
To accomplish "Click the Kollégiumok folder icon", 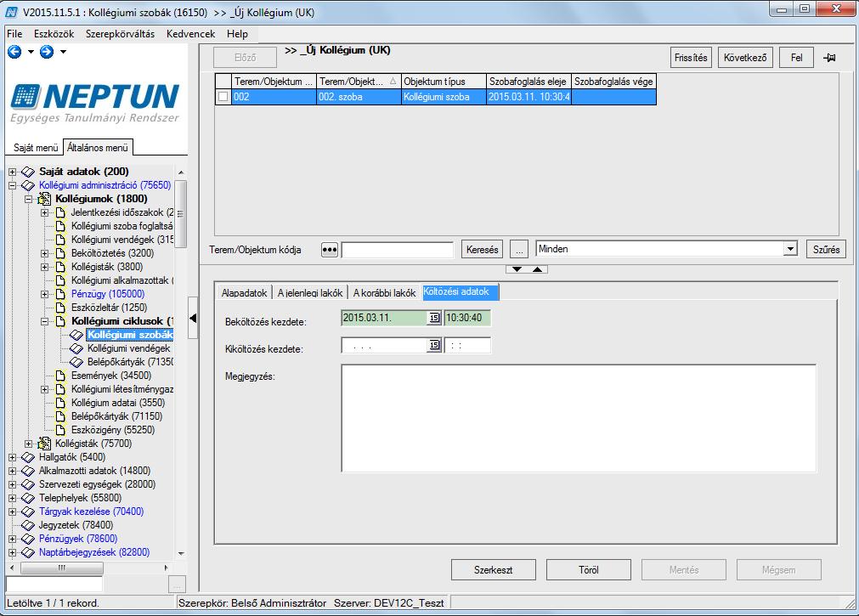I will tap(44, 199).
